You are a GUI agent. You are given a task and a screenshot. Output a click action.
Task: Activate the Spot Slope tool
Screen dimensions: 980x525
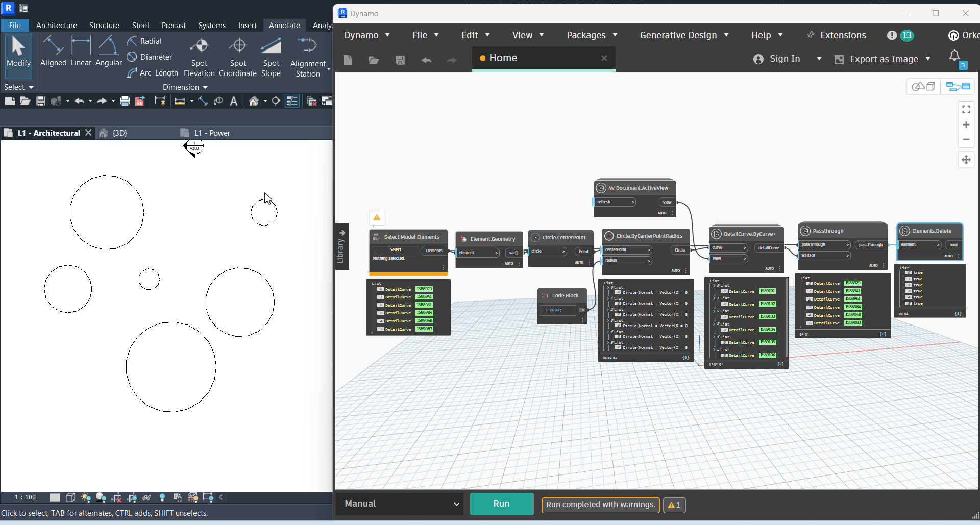pyautogui.click(x=271, y=57)
